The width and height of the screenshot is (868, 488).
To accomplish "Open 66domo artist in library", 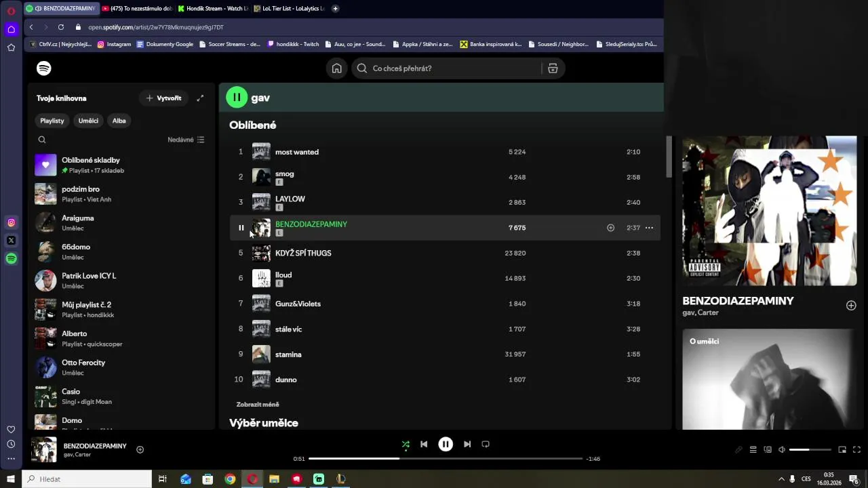I will (122, 251).
